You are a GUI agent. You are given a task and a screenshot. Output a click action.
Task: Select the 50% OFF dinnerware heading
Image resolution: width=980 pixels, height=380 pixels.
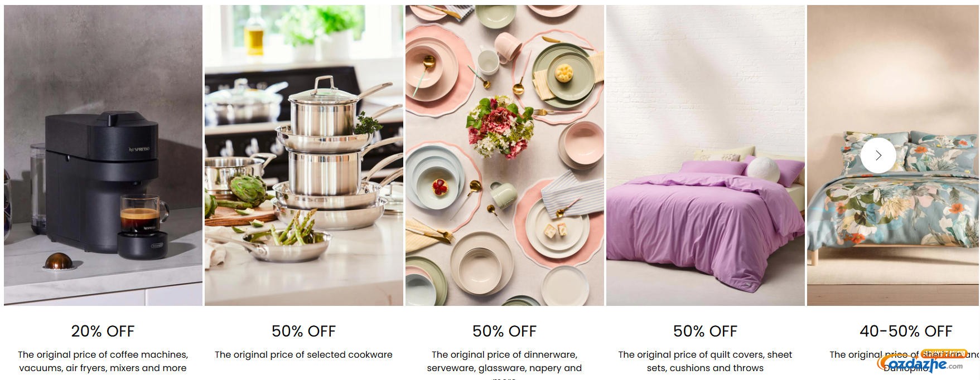pyautogui.click(x=505, y=331)
